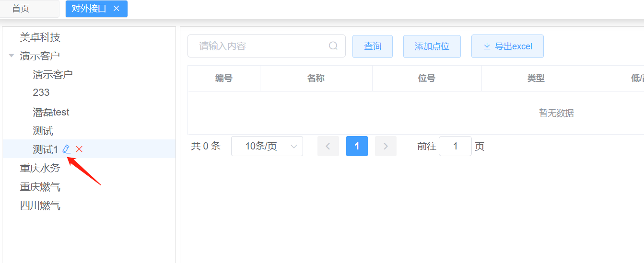Open the 10条/页 page size dropdown
644x263 pixels.
(267, 146)
